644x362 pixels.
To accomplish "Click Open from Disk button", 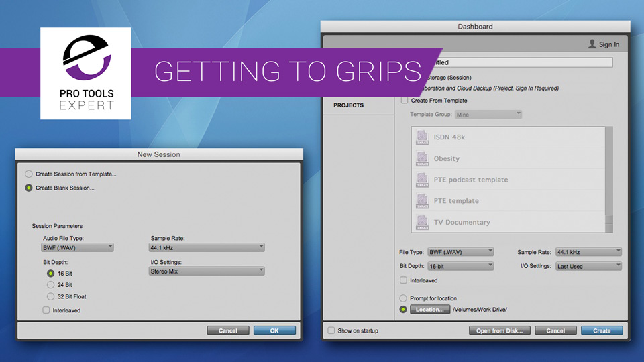I will tap(499, 330).
